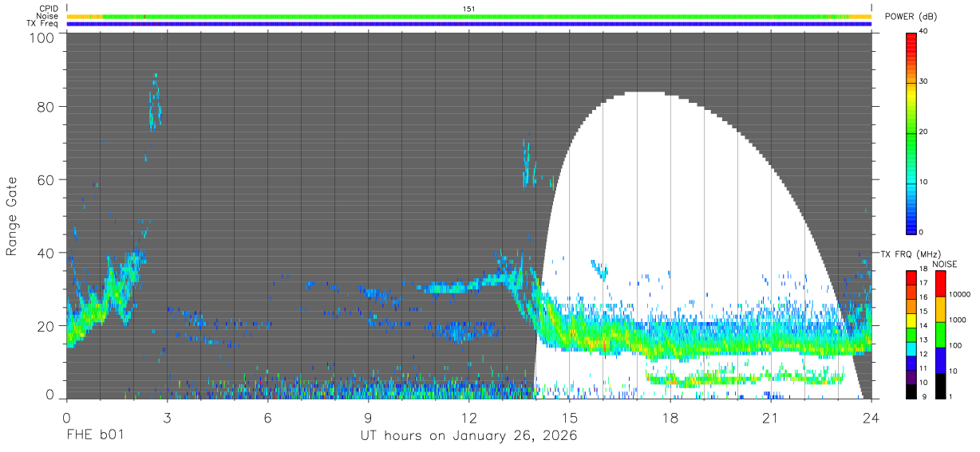The image size is (980, 452).
Task: Click the CPID label at top left
Action: [x=48, y=9]
